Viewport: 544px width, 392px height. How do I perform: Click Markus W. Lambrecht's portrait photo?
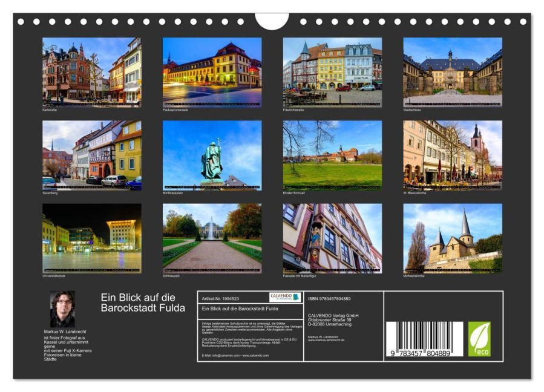pos(62,309)
